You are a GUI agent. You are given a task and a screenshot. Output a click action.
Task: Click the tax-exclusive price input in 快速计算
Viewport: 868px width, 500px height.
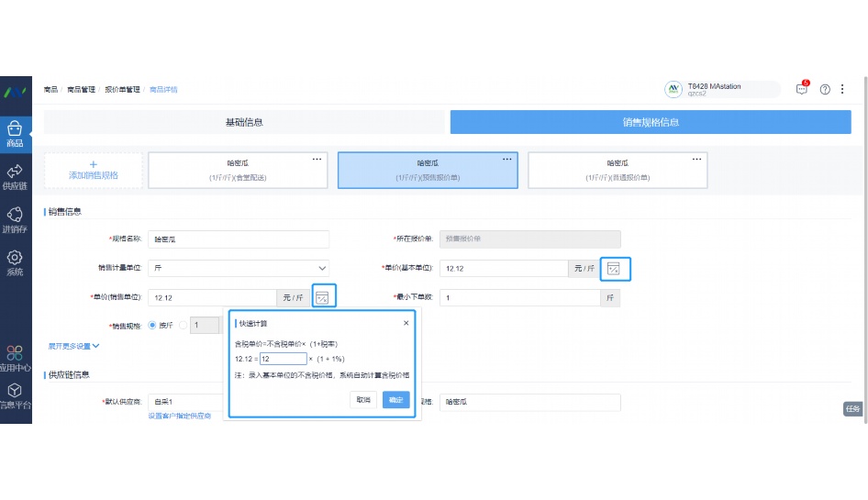point(283,359)
